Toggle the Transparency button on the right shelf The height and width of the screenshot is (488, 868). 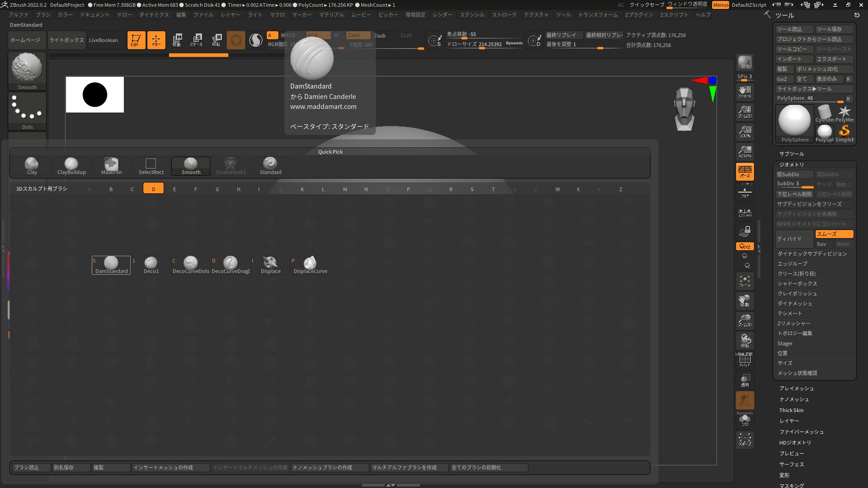click(745, 380)
